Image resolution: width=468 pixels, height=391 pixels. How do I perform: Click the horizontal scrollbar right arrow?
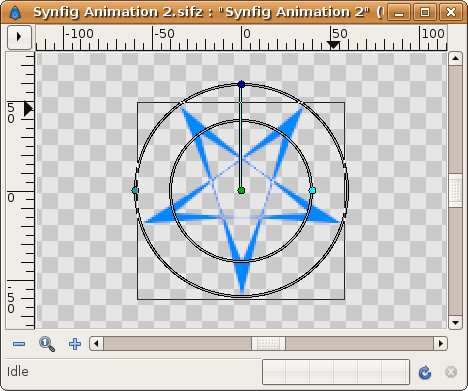(x=441, y=343)
